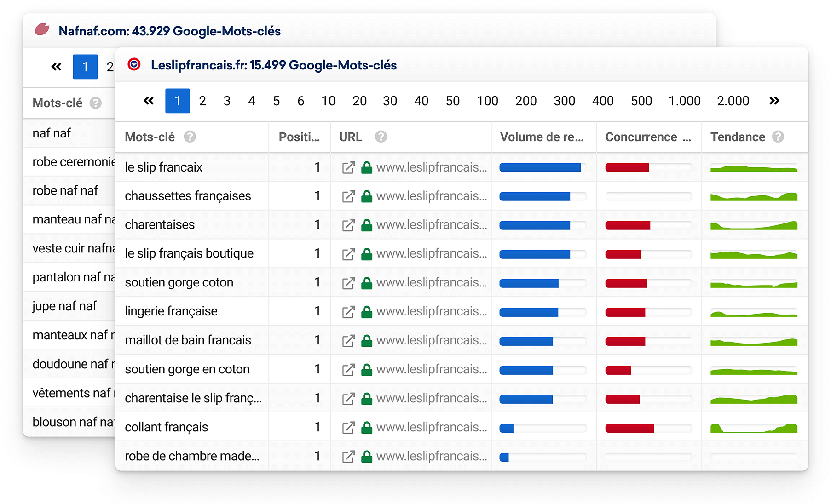Viewport: 831px width, 504px height.
Task: Click blue volume bar for 'le slip francaix'
Action: (x=540, y=168)
